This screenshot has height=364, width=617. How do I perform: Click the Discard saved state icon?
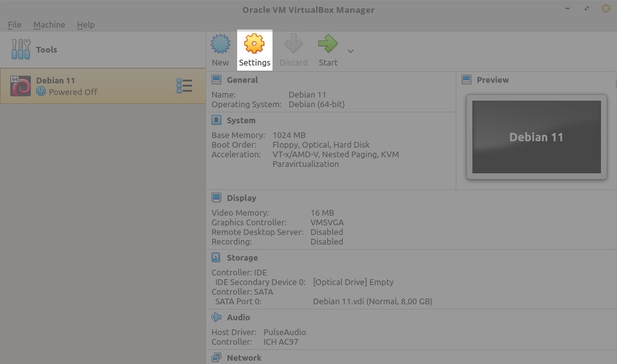point(294,44)
